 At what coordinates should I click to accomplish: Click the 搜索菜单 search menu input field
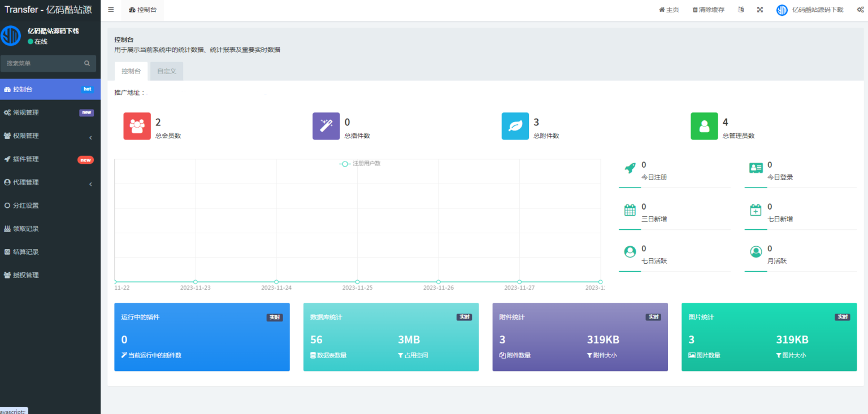[42, 63]
